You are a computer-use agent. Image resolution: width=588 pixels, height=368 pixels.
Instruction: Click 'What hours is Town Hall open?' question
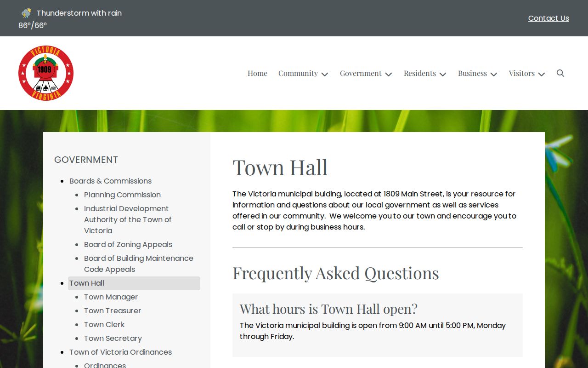(328, 309)
